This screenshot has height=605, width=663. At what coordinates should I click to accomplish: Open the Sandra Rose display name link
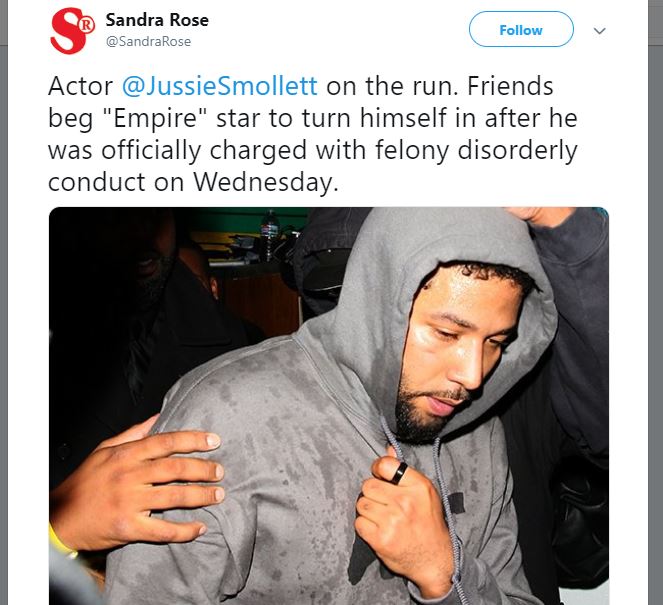coord(157,20)
